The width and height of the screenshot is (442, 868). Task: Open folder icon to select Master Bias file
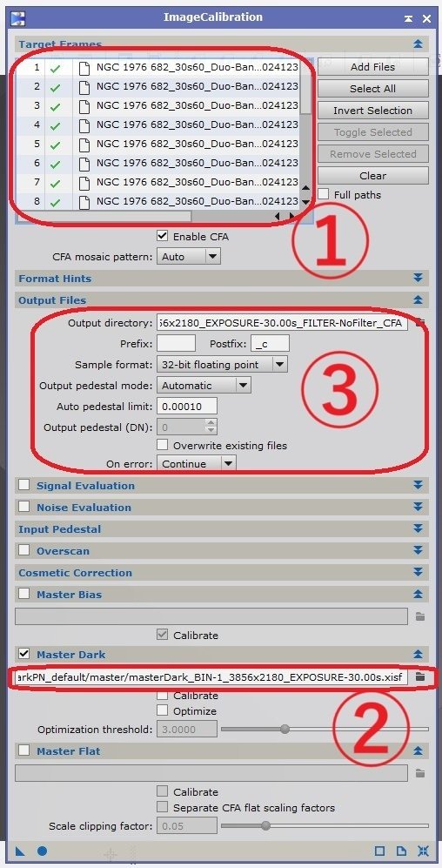420,616
